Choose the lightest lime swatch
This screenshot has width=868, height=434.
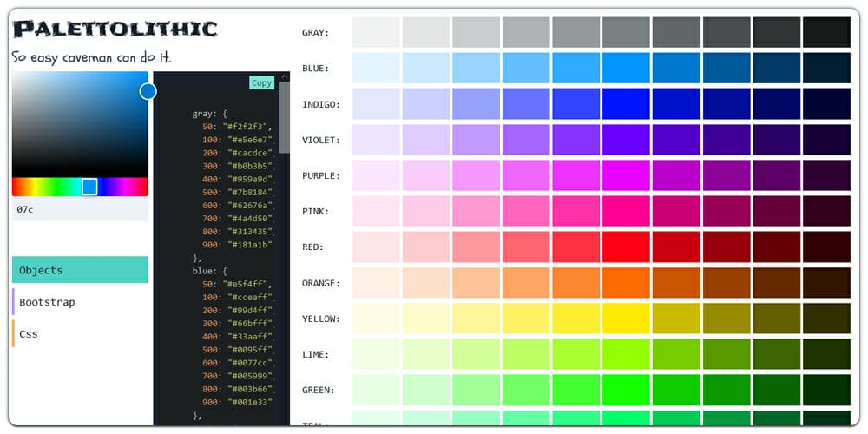376,354
